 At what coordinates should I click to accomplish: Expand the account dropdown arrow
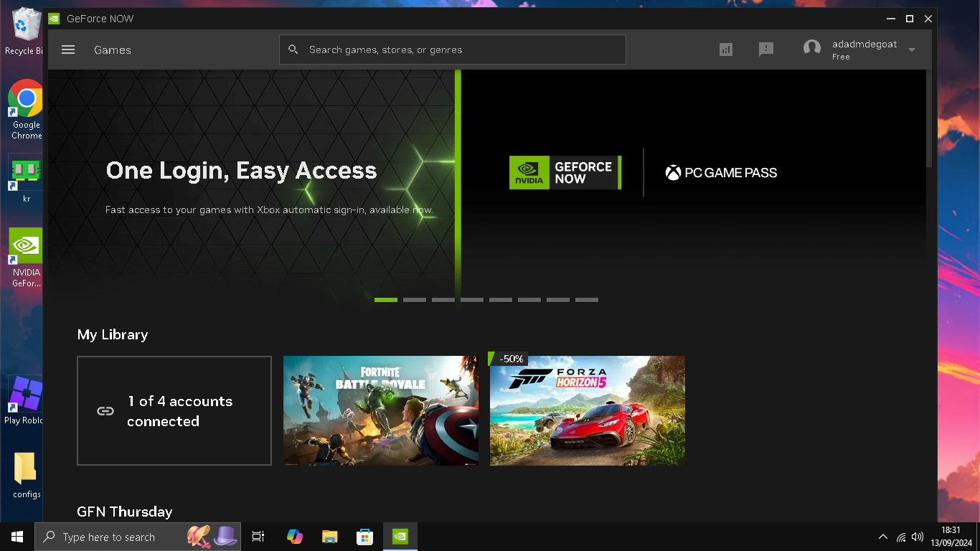tap(912, 50)
